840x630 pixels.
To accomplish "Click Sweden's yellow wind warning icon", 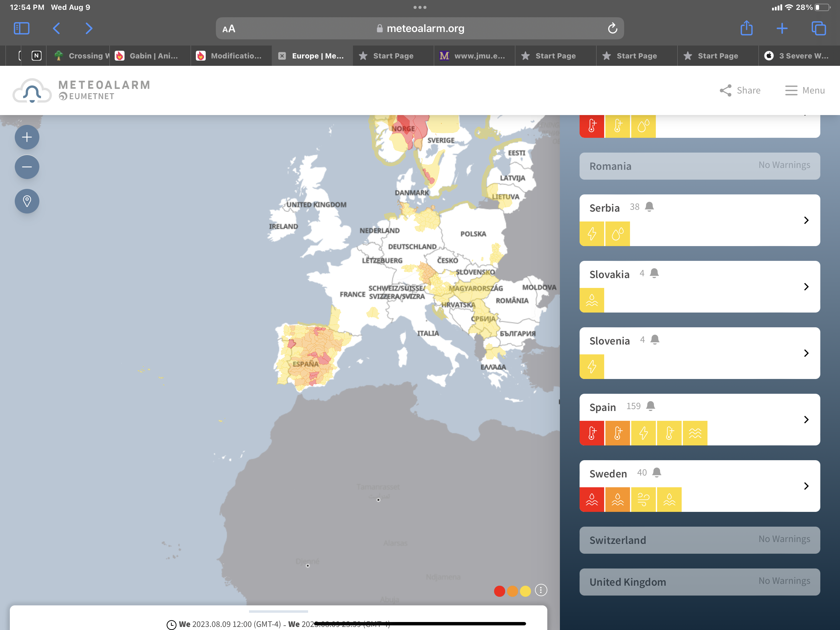I will tap(643, 499).
